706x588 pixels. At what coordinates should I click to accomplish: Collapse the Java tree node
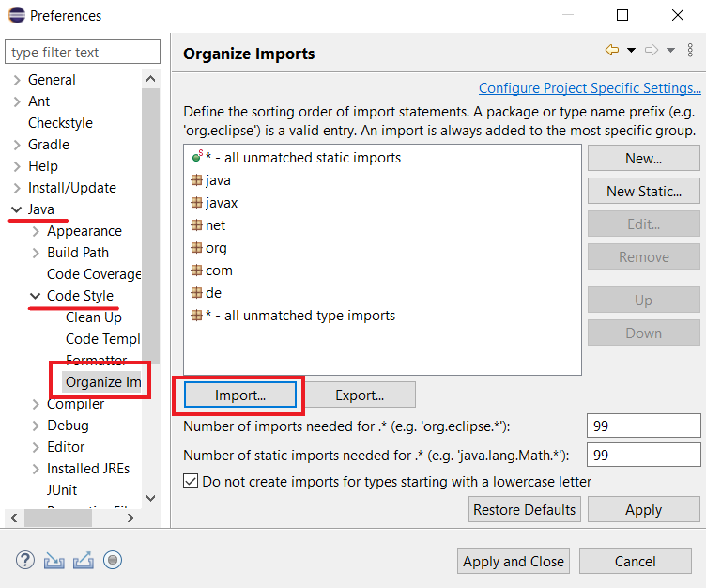[x=16, y=209]
